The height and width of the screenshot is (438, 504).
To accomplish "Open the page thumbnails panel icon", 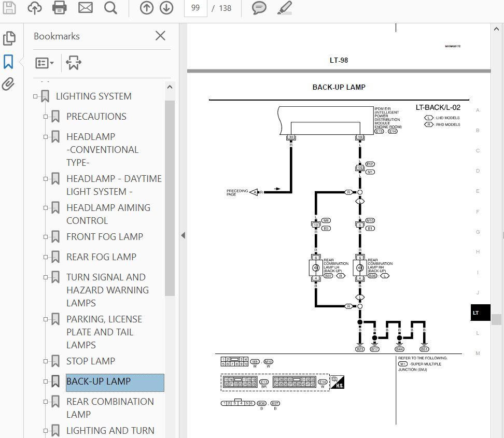I will (9, 38).
